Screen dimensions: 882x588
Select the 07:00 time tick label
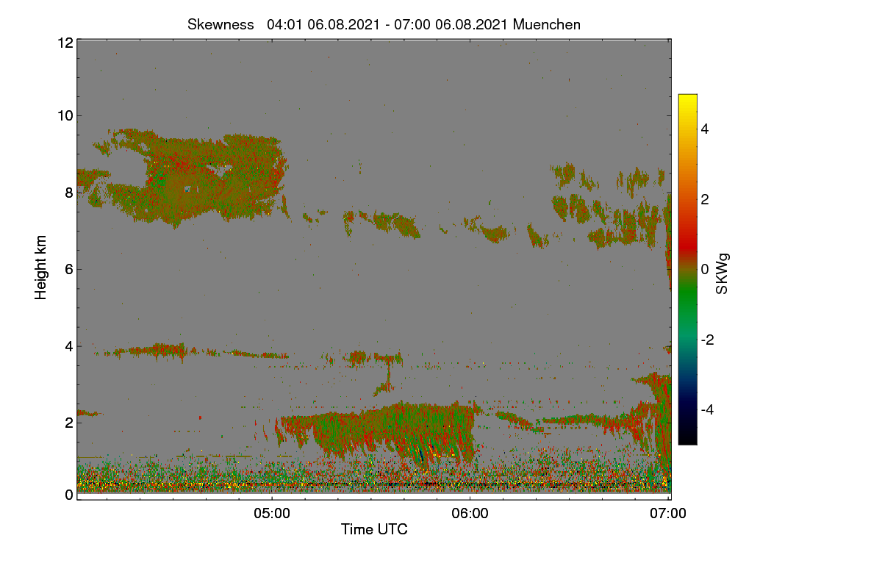point(669,514)
